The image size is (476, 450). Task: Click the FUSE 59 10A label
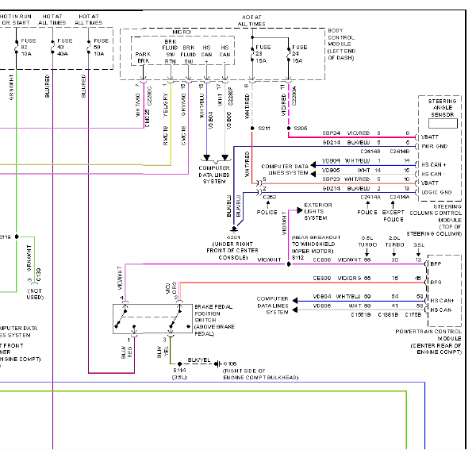coord(101,48)
